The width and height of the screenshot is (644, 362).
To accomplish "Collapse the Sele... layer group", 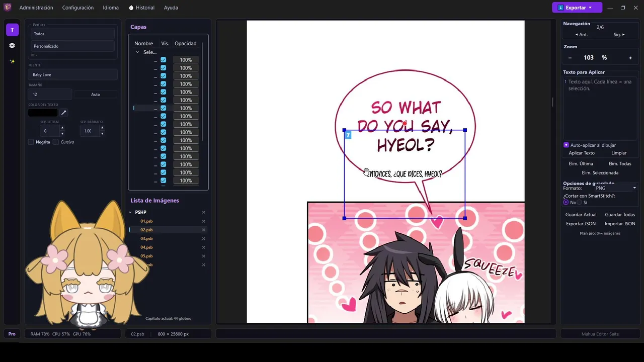I will click(137, 52).
